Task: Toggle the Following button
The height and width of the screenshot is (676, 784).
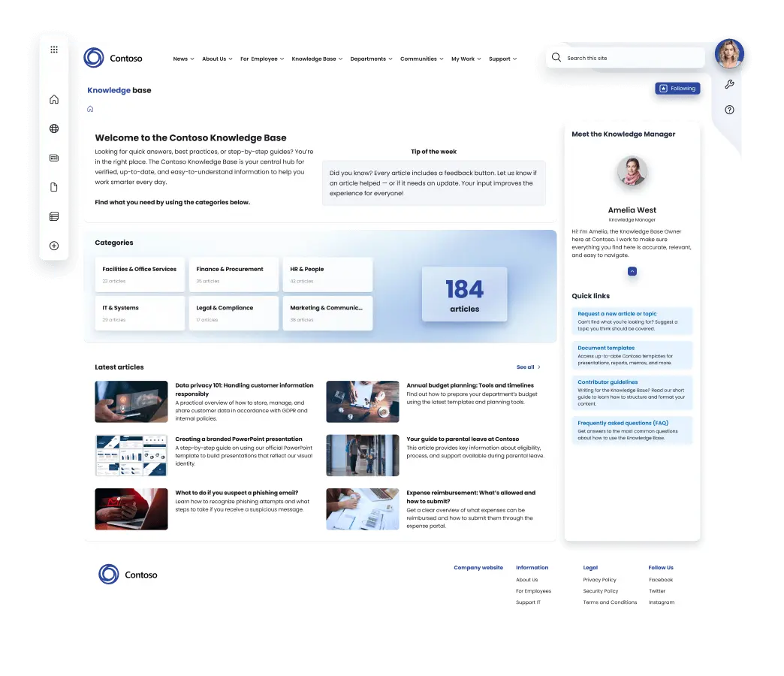Action: click(x=677, y=89)
